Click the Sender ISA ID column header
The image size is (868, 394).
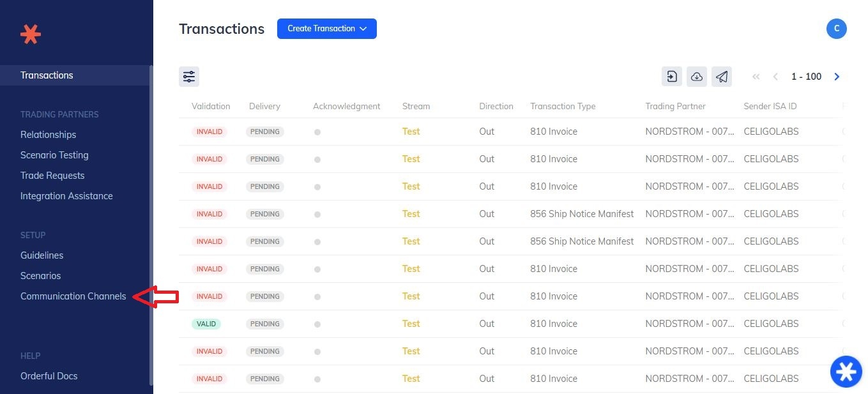[x=770, y=106]
